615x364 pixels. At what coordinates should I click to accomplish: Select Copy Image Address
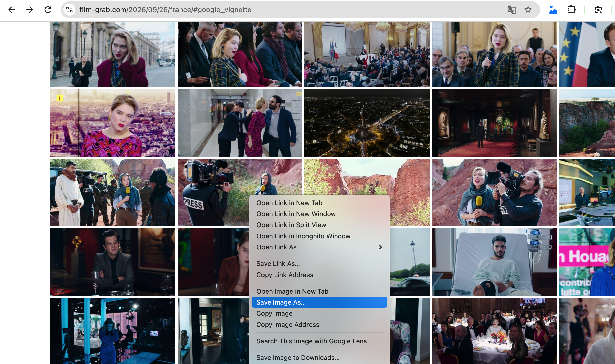coord(319,325)
